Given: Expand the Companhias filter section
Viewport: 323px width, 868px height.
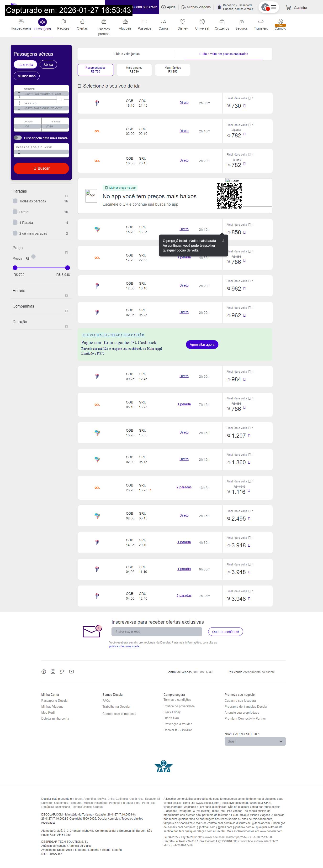Looking at the screenshot, I should point(66,311).
